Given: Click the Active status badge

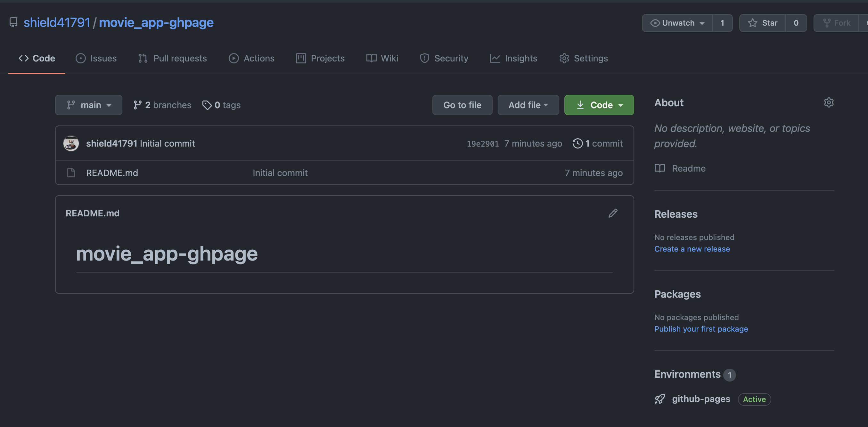Looking at the screenshot, I should [x=754, y=399].
